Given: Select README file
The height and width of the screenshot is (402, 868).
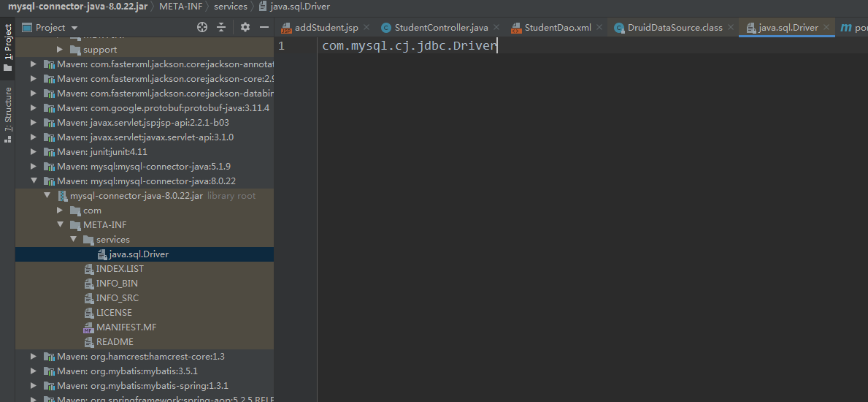Looking at the screenshot, I should (x=115, y=341).
